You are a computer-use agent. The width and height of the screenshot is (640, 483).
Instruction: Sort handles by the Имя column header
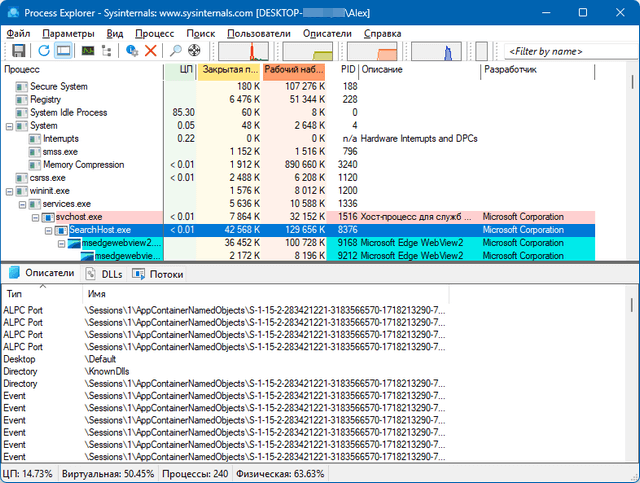(x=266, y=294)
